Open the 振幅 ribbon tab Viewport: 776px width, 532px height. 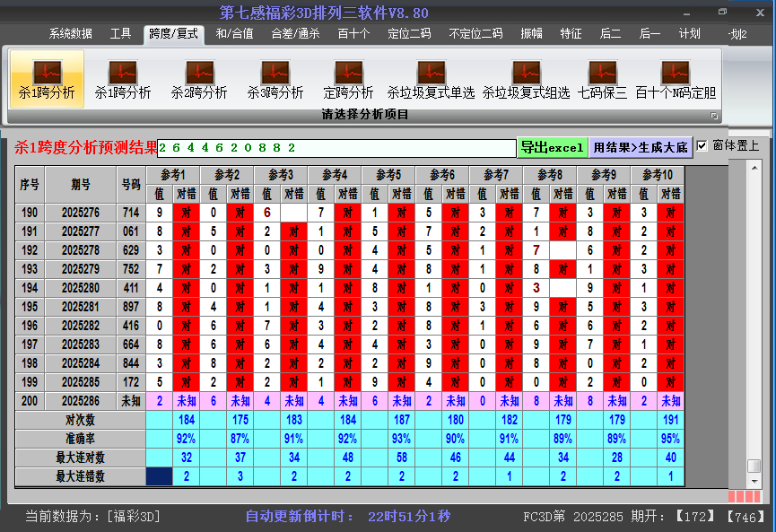click(x=532, y=34)
